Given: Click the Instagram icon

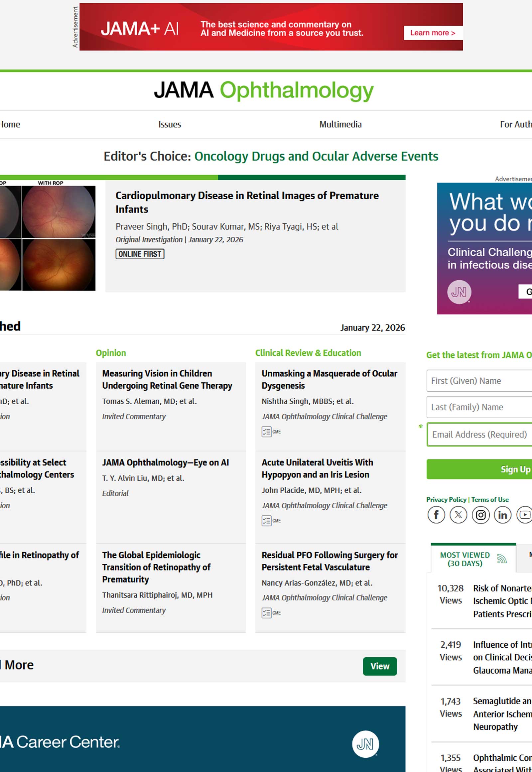Looking at the screenshot, I should click(480, 515).
